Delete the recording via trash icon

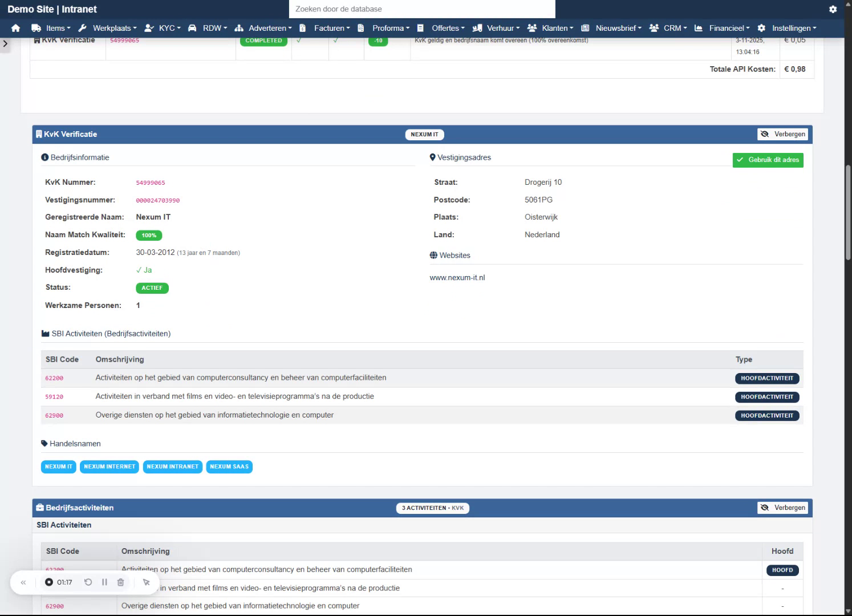pyautogui.click(x=120, y=582)
